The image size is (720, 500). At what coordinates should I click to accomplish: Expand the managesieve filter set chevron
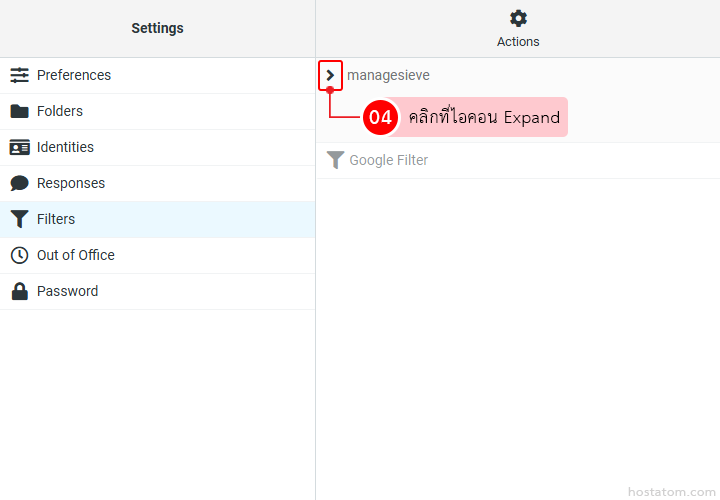click(330, 75)
